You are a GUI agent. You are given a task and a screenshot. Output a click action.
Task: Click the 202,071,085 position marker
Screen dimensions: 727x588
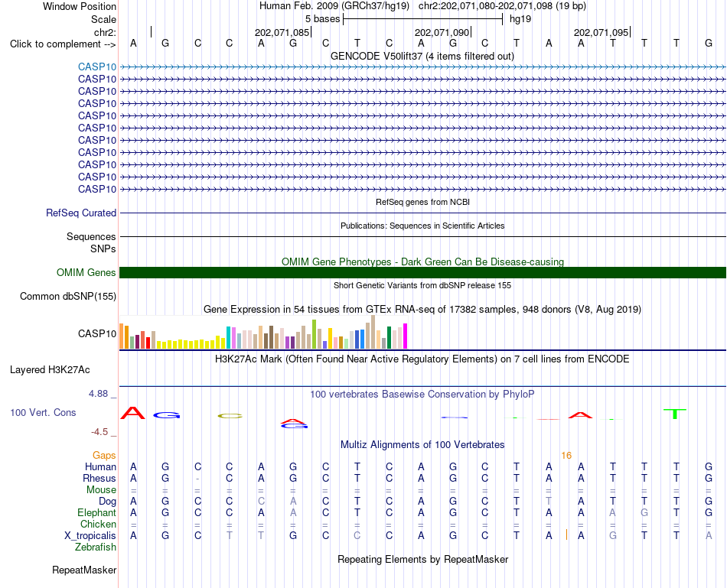pyautogui.click(x=282, y=32)
